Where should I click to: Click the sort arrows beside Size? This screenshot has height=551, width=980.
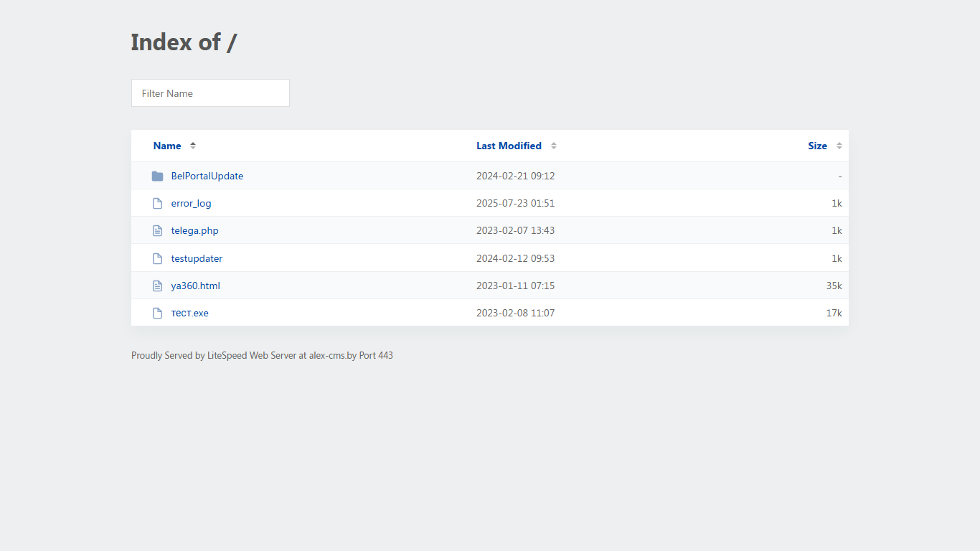click(x=839, y=146)
